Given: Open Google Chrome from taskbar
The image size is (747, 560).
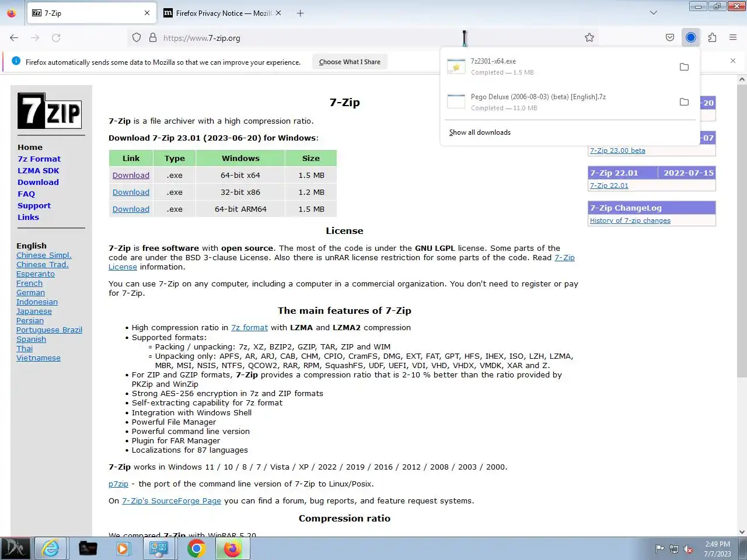Looking at the screenshot, I should (196, 548).
